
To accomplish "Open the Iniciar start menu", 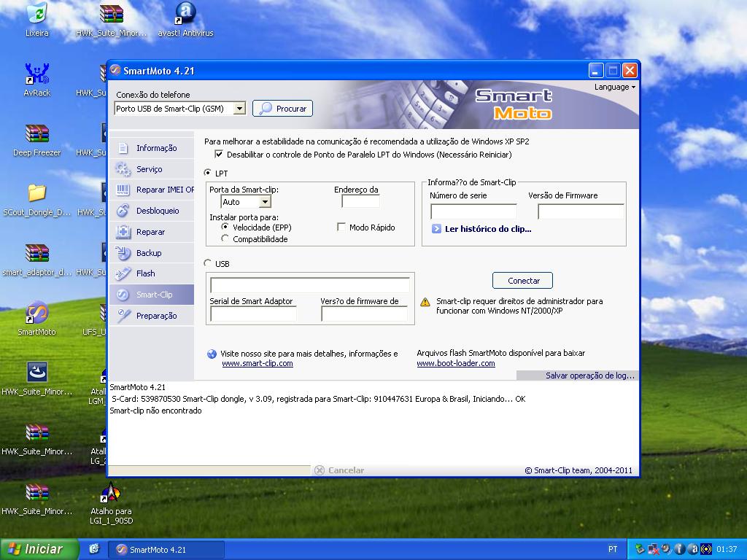I will [x=39, y=549].
